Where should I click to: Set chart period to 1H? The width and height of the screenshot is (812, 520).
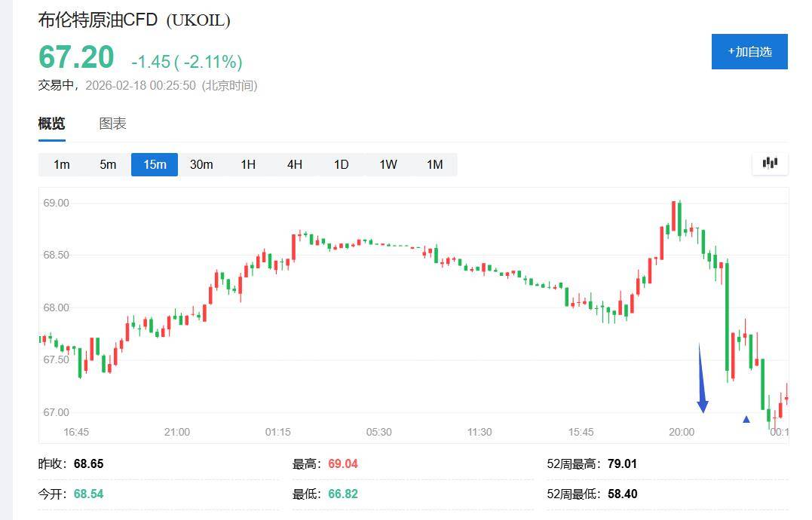click(x=248, y=164)
